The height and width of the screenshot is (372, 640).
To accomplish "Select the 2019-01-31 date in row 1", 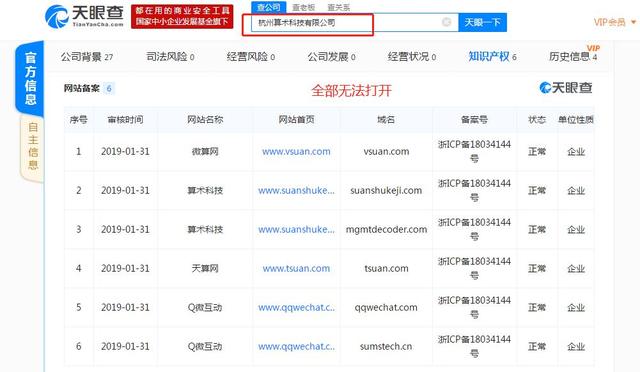I will (x=125, y=151).
